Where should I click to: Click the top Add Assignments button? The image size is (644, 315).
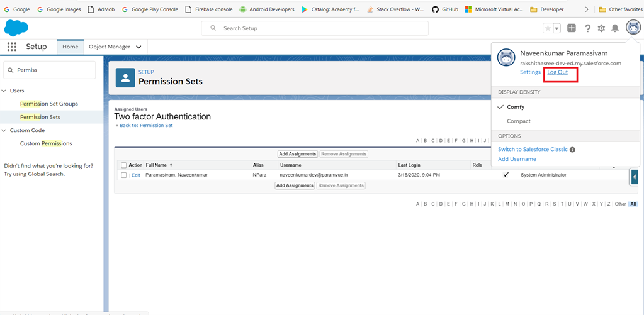[298, 154]
